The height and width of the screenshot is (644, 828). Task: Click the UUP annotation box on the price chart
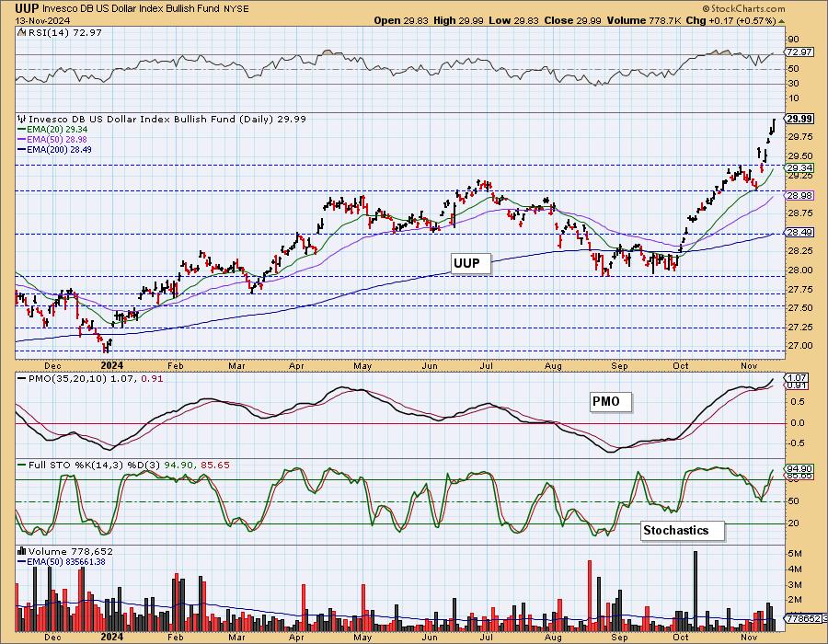point(470,263)
